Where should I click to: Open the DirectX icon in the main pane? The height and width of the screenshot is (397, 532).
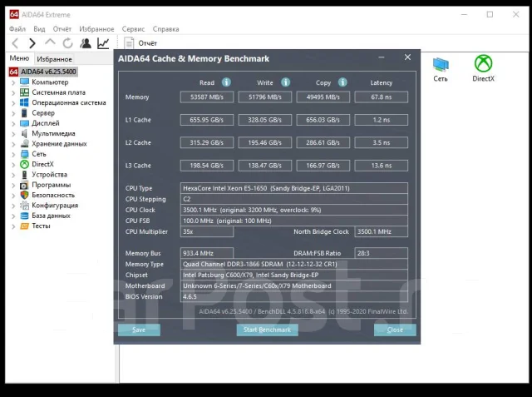[x=484, y=68]
